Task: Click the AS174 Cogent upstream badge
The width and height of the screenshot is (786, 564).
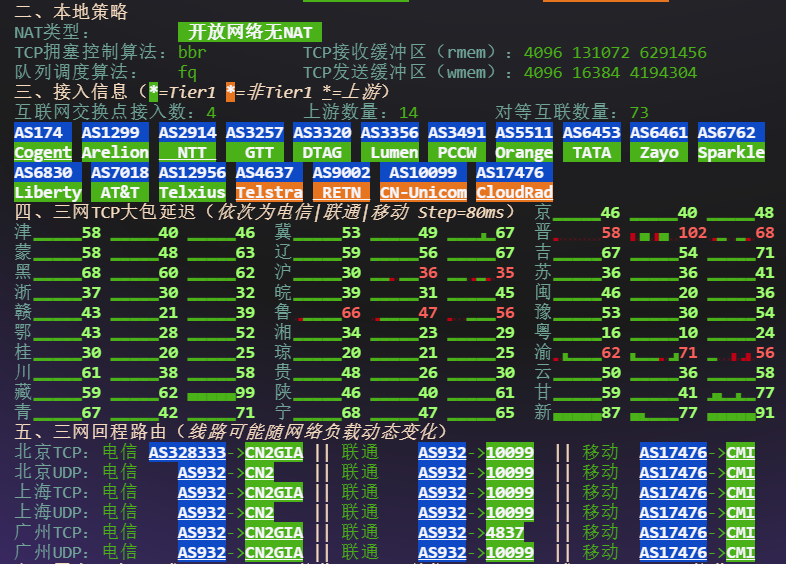Action: point(43,142)
